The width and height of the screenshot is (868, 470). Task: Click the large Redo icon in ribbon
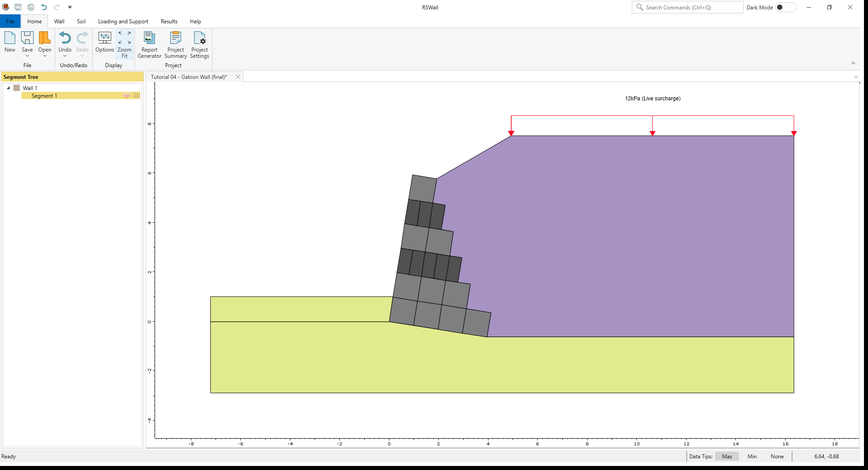[82, 38]
